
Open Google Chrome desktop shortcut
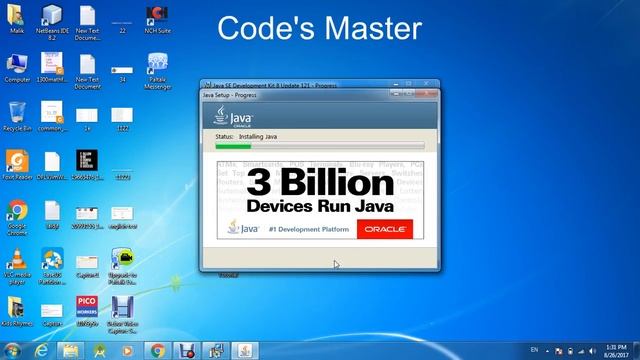coord(17,218)
